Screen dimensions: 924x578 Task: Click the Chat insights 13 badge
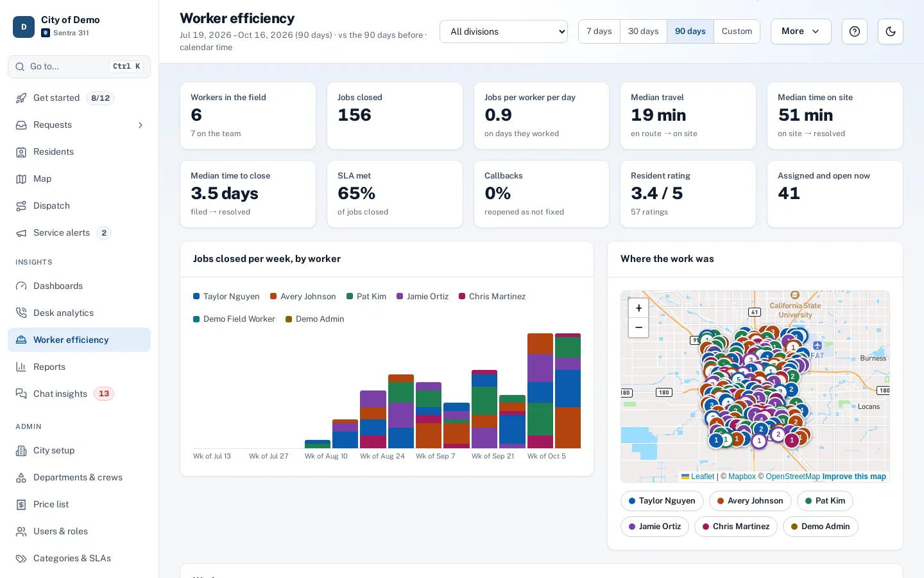pyautogui.click(x=104, y=394)
